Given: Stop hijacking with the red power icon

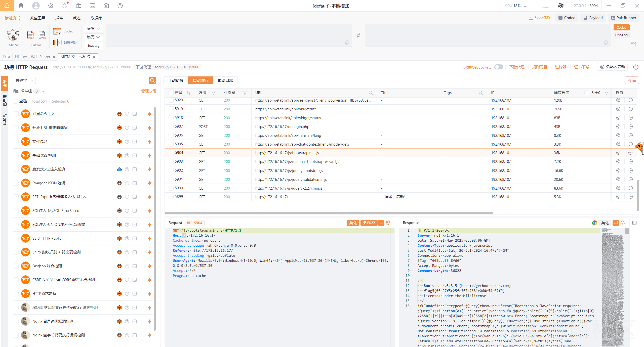Looking at the screenshot, I should [636, 67].
